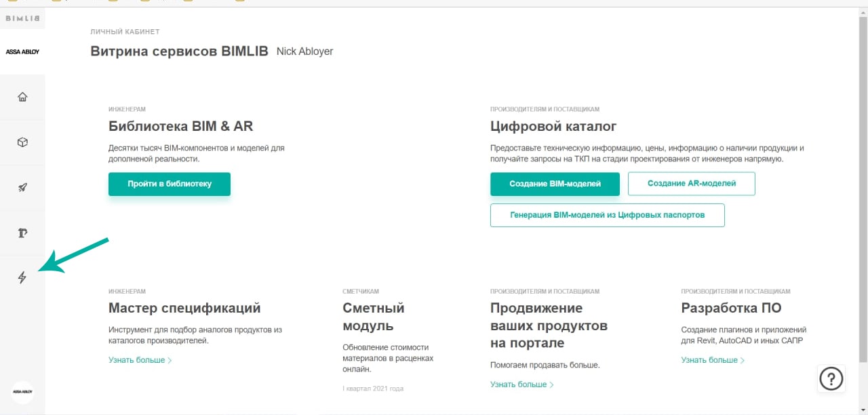
Task: Click the user name Nick Abloyer
Action: 305,52
